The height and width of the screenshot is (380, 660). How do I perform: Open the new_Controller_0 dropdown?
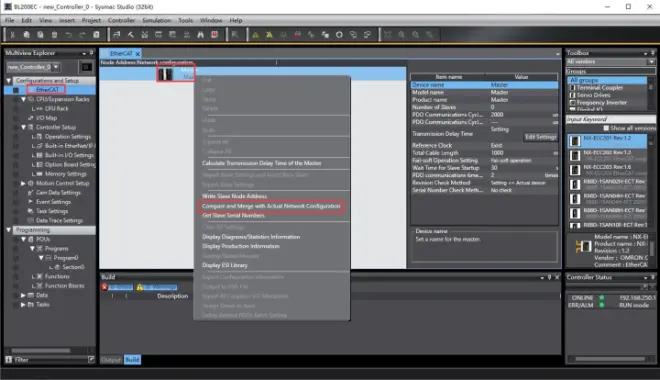pos(34,67)
